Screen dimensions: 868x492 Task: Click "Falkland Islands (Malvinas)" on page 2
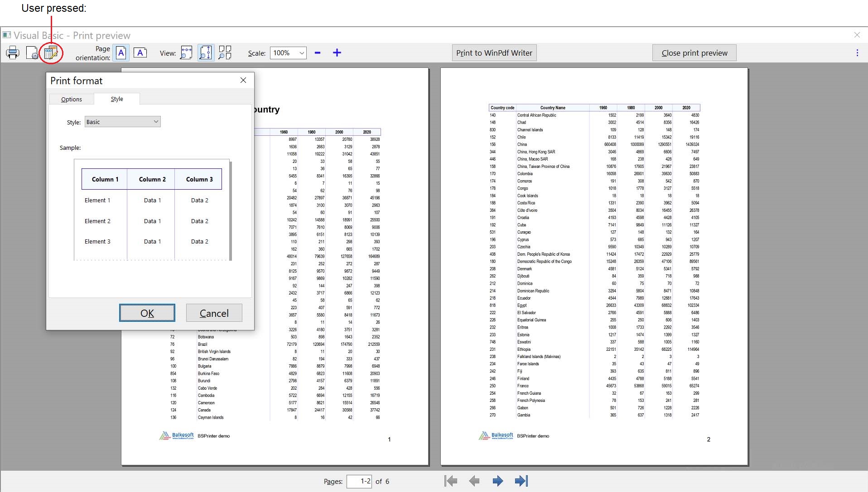539,356
